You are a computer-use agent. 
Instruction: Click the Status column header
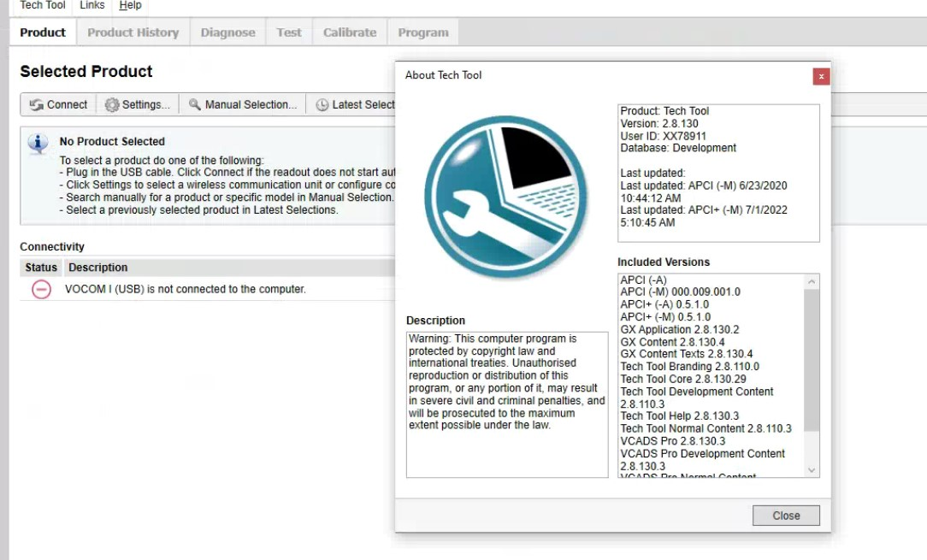(41, 268)
